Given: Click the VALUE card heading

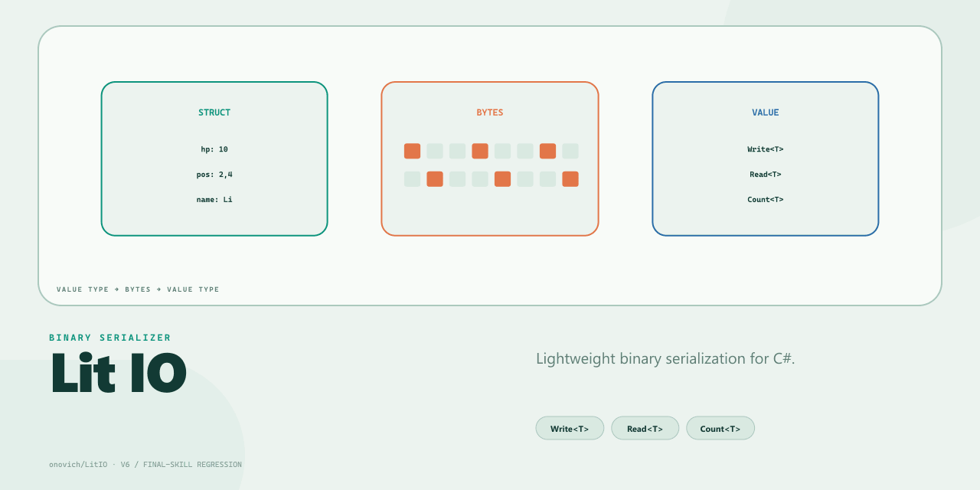Looking at the screenshot, I should pyautogui.click(x=766, y=113).
